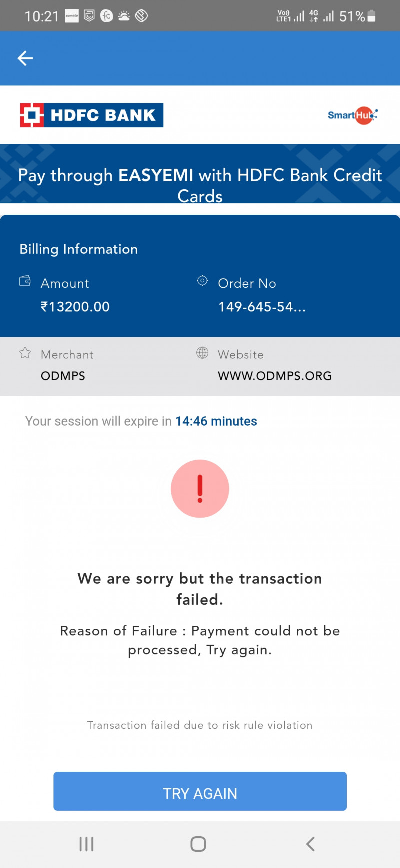Tap the ₹13200.00 amount value
Screen dimensions: 400x868
click(75, 307)
